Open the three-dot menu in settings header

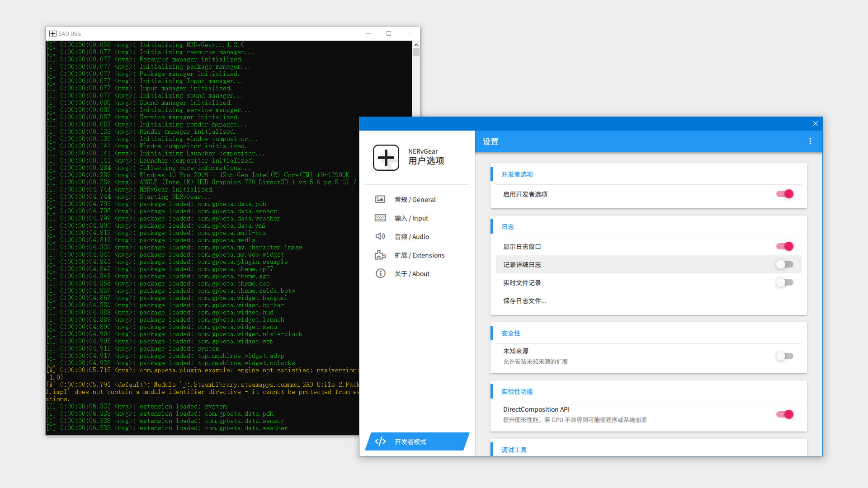[810, 141]
